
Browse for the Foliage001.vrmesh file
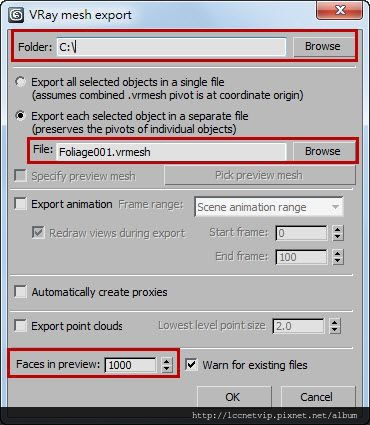click(323, 151)
